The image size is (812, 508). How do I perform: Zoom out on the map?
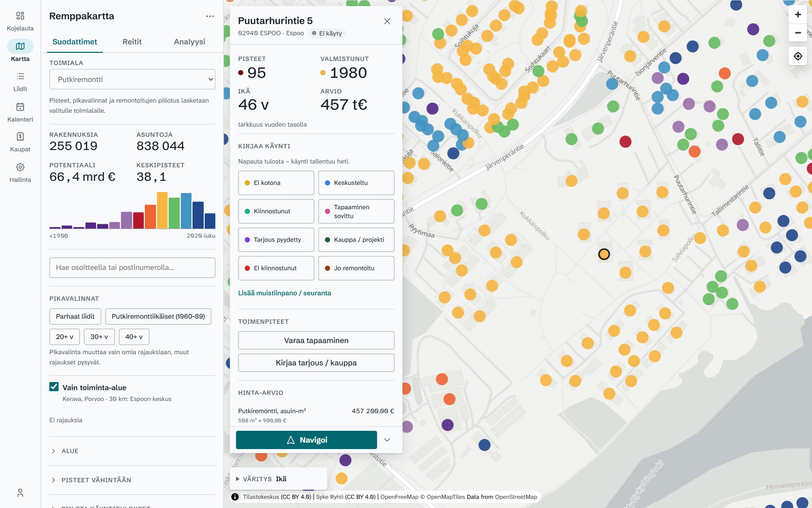[797, 33]
